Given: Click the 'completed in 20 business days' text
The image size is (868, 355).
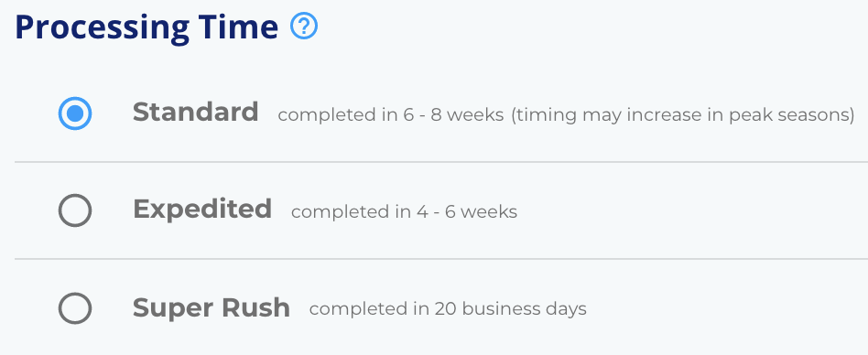Looking at the screenshot, I should (x=448, y=309).
